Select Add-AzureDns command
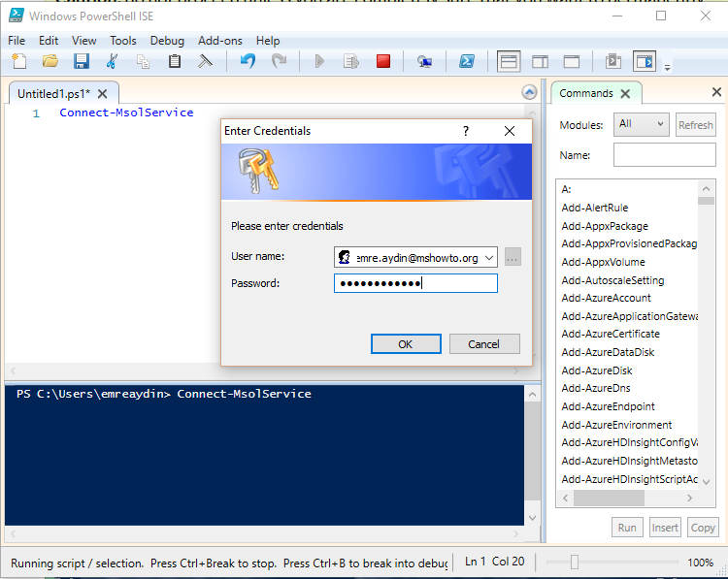Image resolution: width=728 pixels, height=579 pixels. point(596,388)
